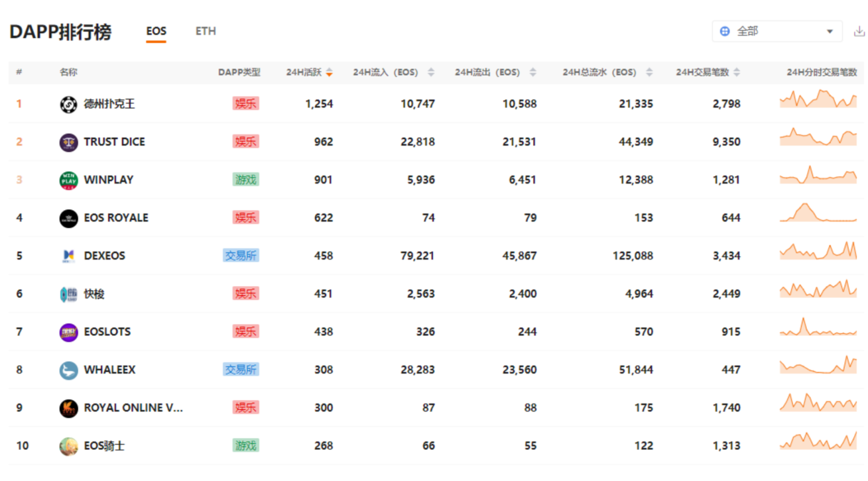Open the TRUST DICE name link
The image size is (868, 481).
pyautogui.click(x=114, y=142)
